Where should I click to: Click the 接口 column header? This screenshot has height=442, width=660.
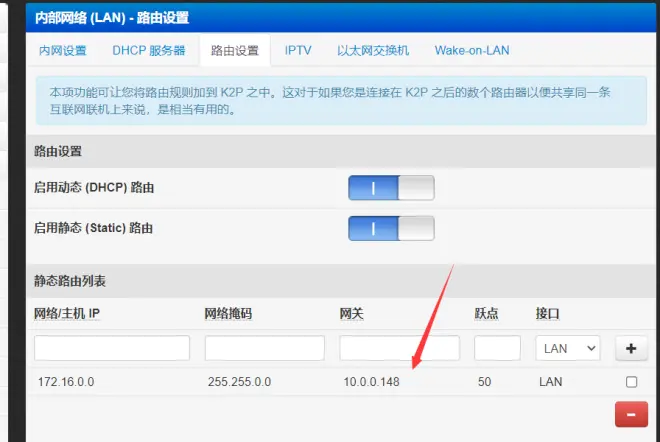pos(548,314)
